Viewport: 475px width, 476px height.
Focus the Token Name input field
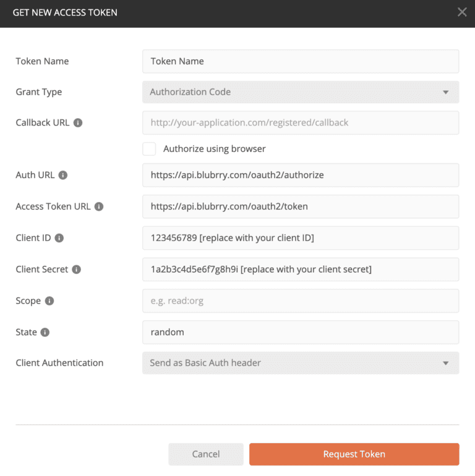coord(301,61)
